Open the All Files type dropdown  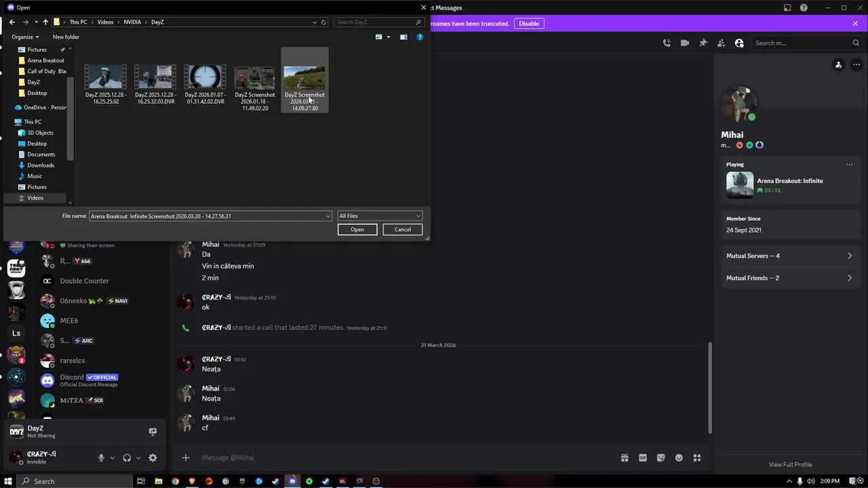point(380,216)
